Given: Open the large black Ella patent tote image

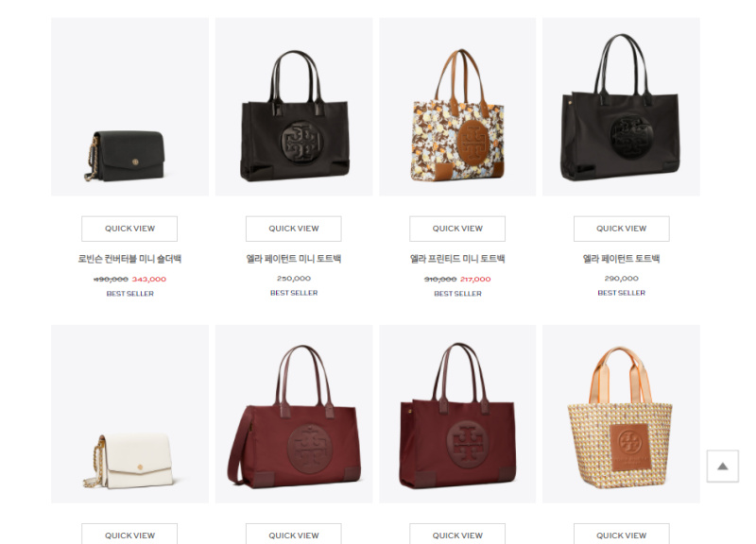Looking at the screenshot, I should (621, 107).
